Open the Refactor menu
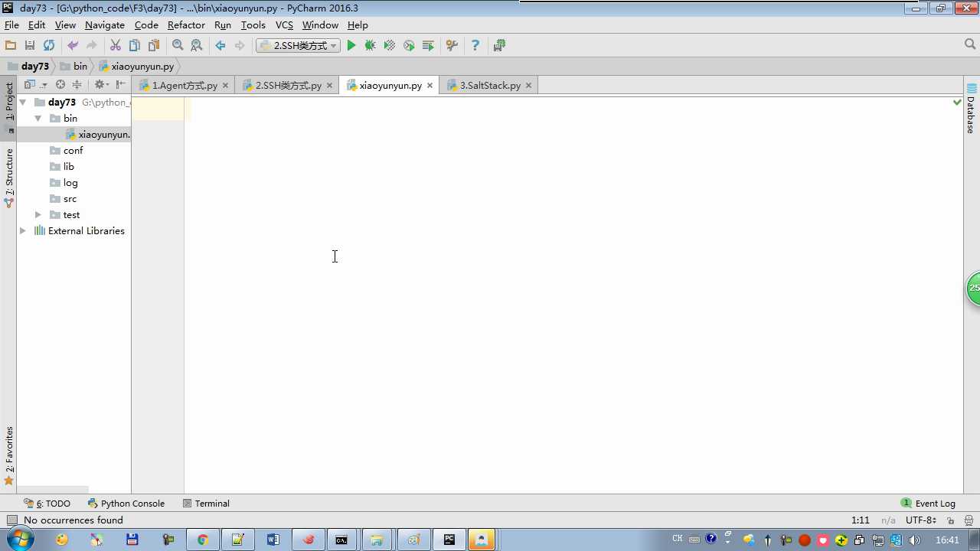The image size is (980, 551). [186, 25]
